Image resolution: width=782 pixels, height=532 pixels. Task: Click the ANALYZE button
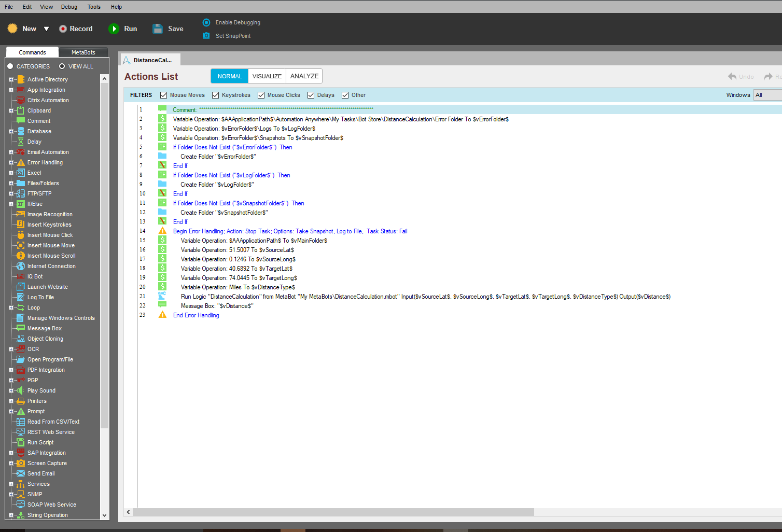[304, 76]
